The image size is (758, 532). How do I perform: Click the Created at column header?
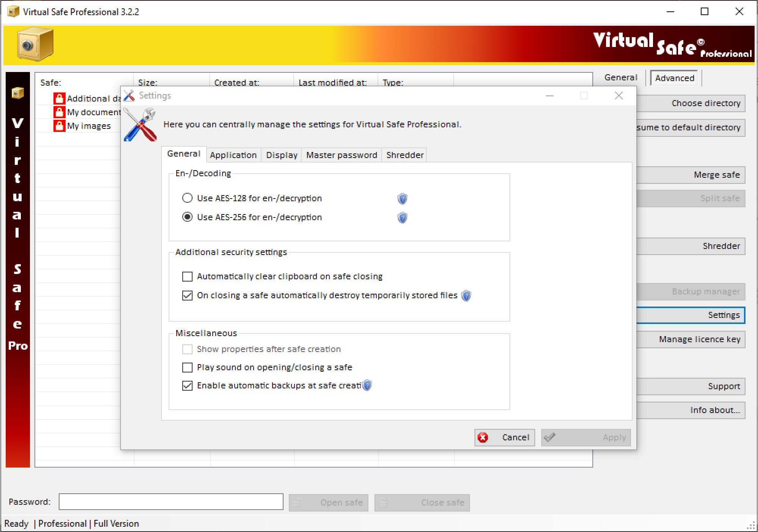[x=252, y=80]
